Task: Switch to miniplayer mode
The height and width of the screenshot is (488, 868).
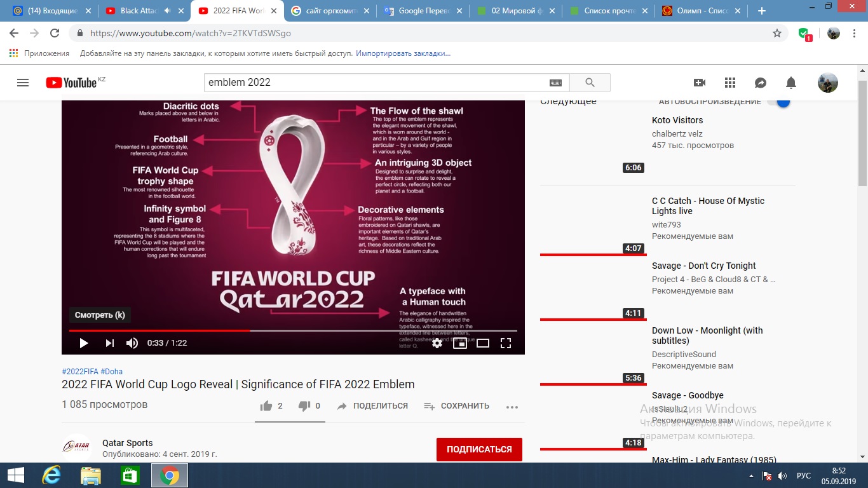Action: point(460,343)
